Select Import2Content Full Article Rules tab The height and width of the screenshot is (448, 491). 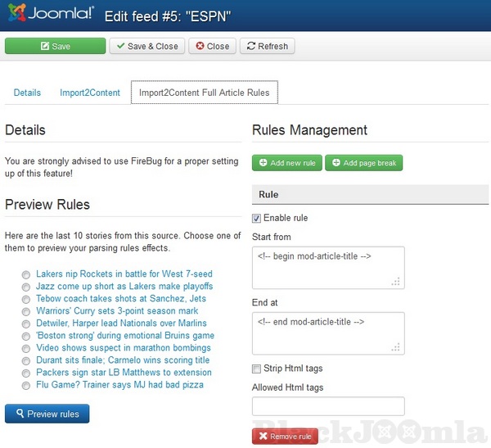point(205,93)
